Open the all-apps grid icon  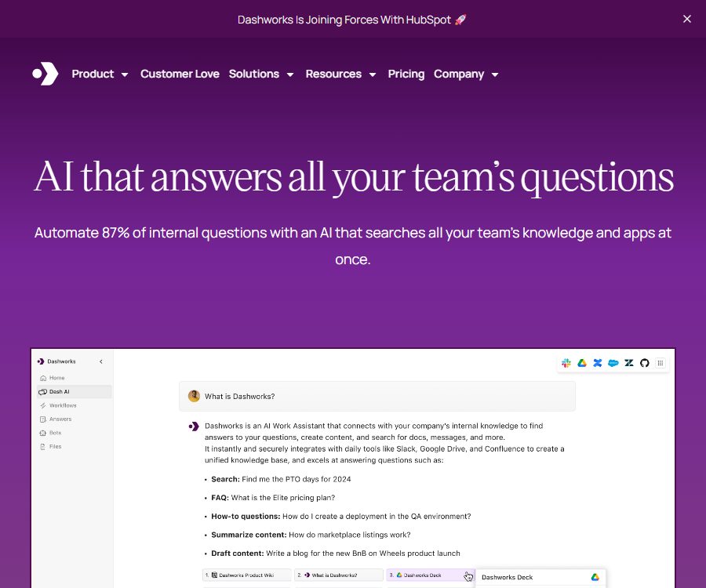click(660, 363)
